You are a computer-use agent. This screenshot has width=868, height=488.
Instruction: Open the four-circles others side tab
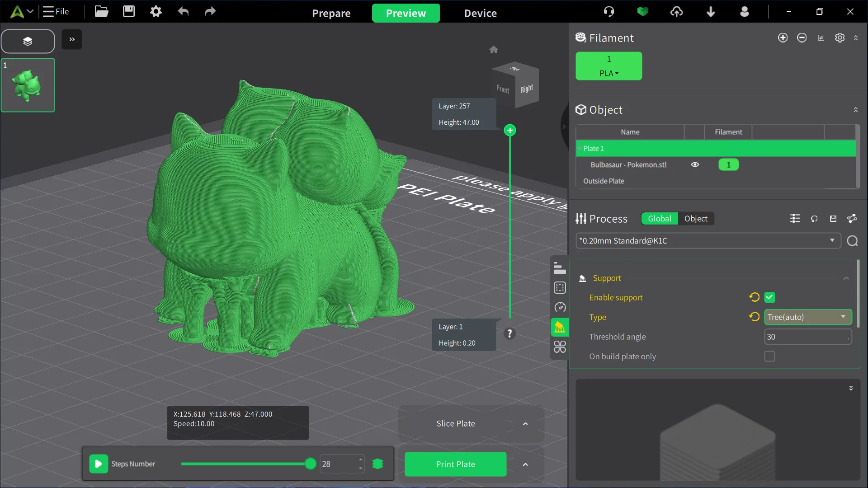(560, 347)
